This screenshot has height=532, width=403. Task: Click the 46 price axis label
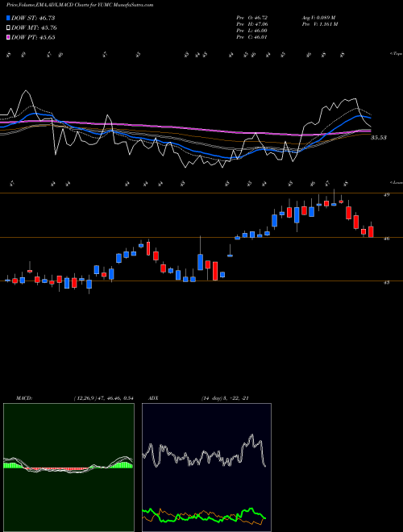click(387, 239)
